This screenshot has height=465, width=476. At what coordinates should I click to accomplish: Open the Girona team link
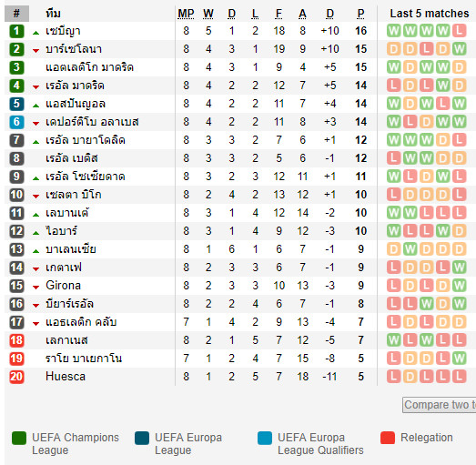coord(63,286)
